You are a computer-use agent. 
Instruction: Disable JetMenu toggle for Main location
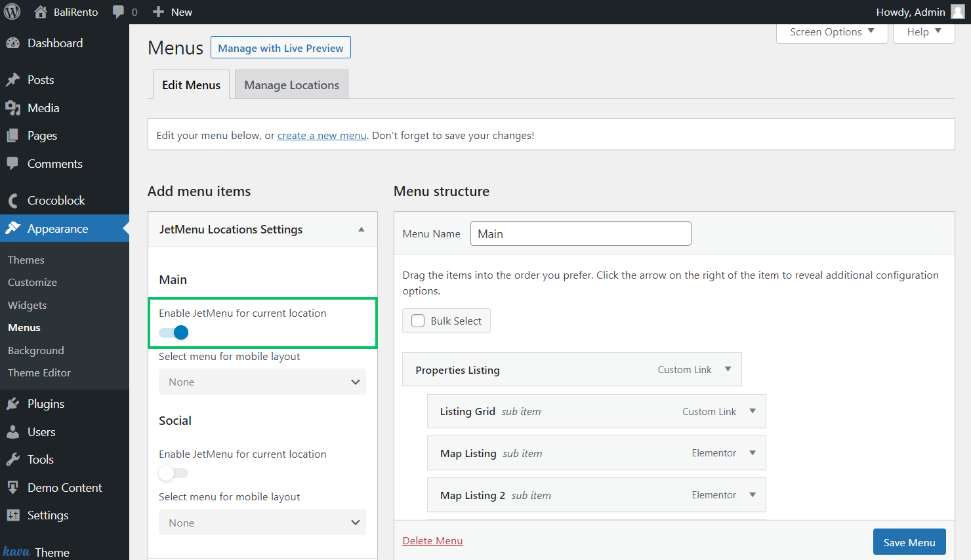pyautogui.click(x=174, y=332)
